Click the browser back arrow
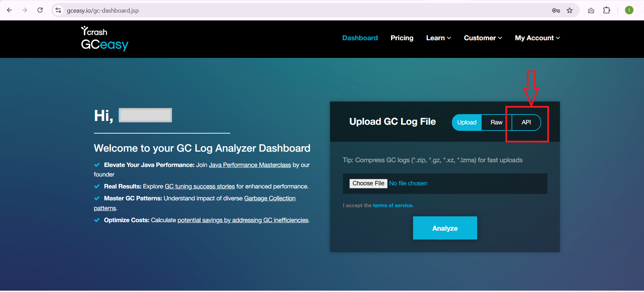644x292 pixels. (10, 10)
